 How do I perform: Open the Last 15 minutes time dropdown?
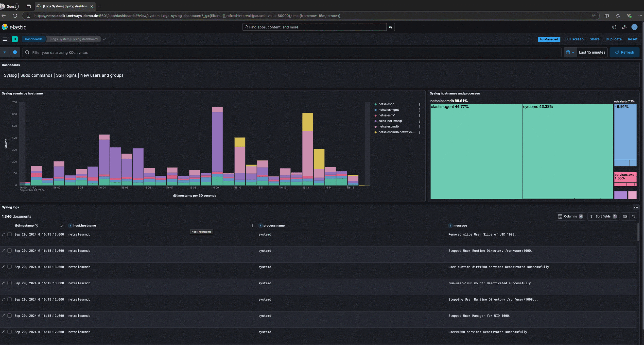(x=592, y=52)
